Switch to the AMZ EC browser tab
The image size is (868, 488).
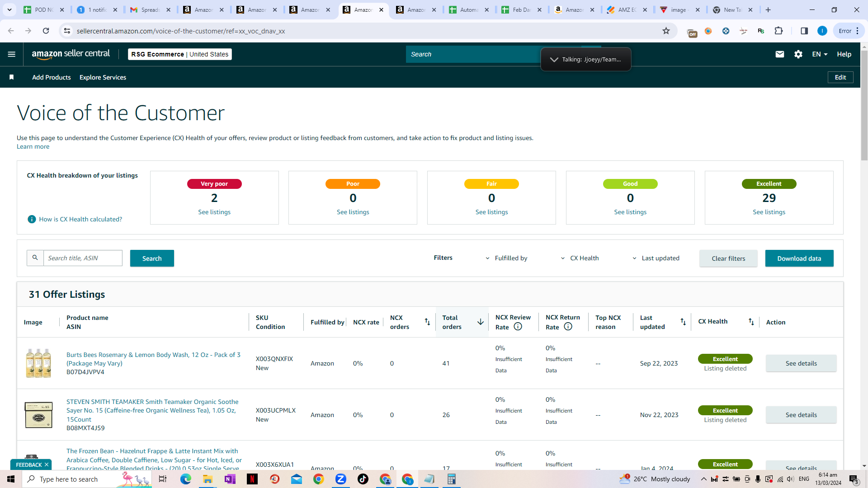click(627, 9)
